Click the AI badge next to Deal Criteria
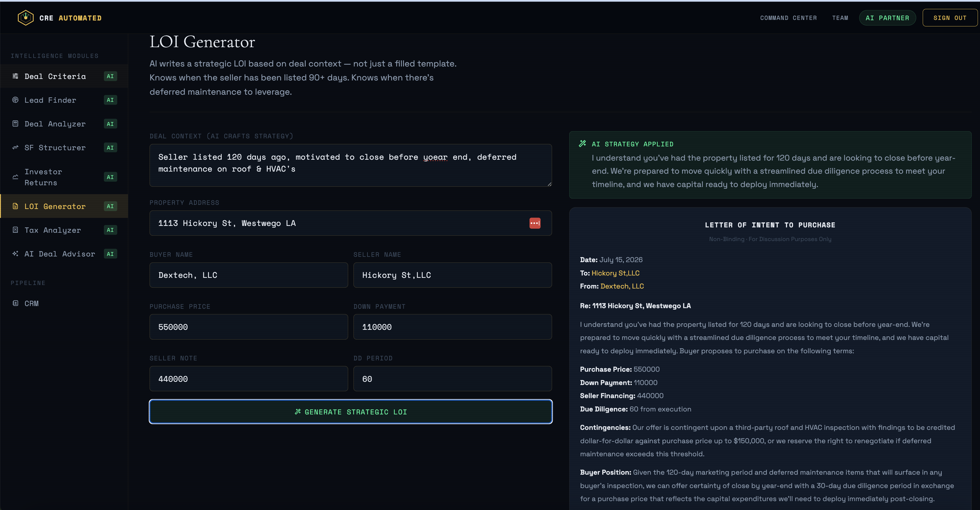This screenshot has width=980, height=510. coord(110,76)
